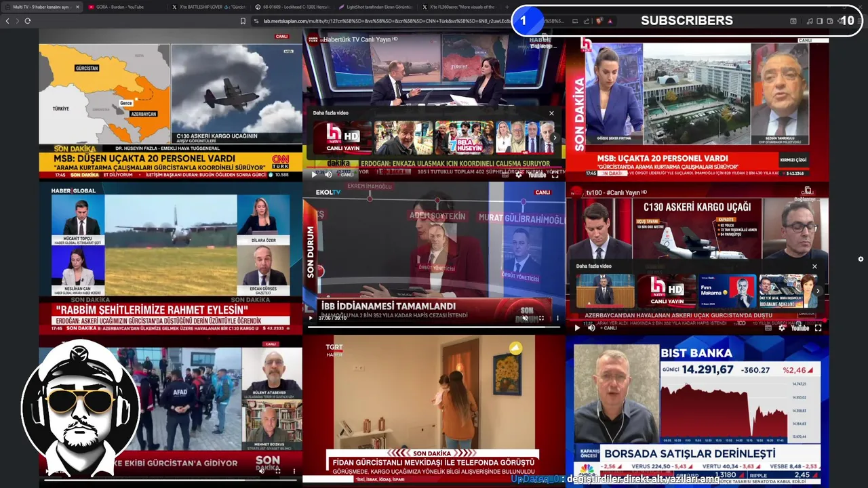
Task: Jump to live via CANLI badge on Habertürk
Action: pos(345,175)
